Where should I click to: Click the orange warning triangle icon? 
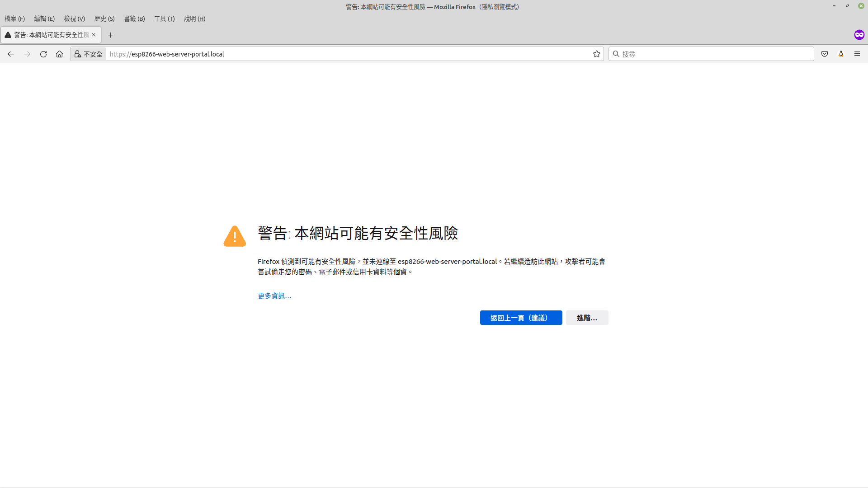pyautogui.click(x=235, y=236)
